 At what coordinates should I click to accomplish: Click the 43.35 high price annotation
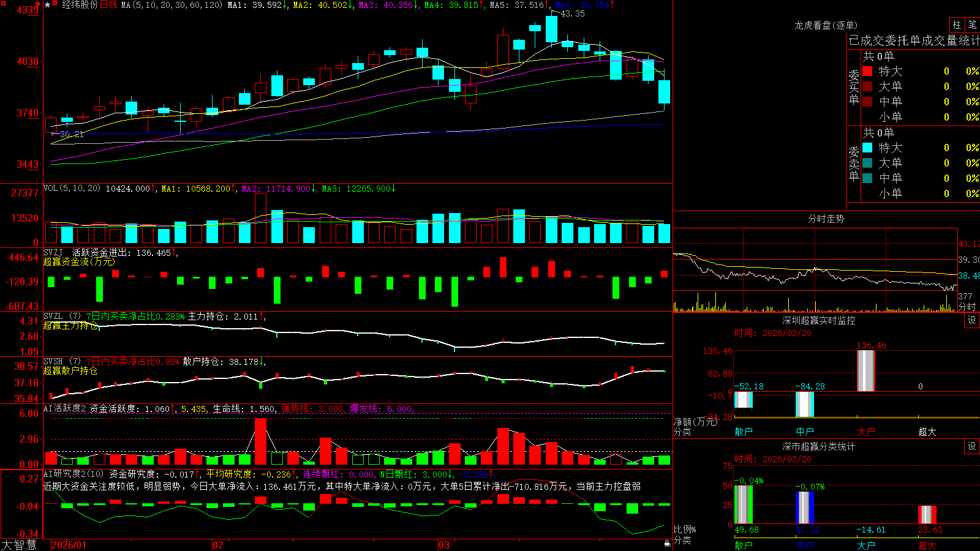click(573, 13)
